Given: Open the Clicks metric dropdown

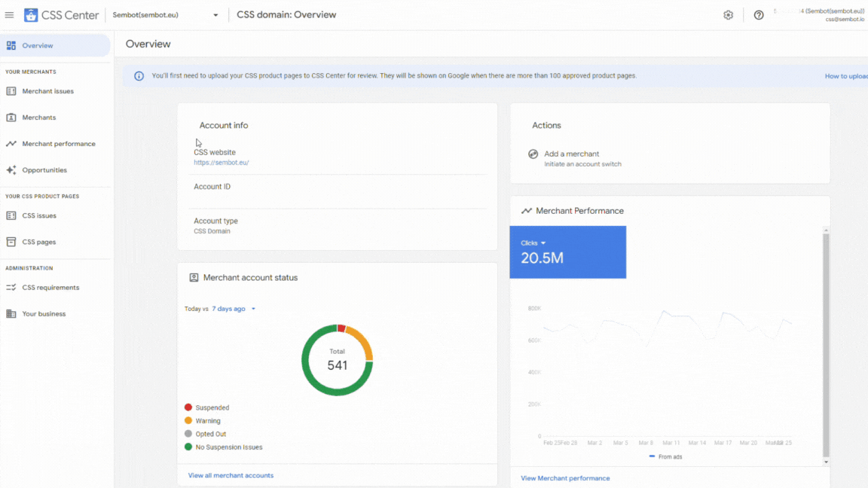Looking at the screenshot, I should pyautogui.click(x=533, y=243).
